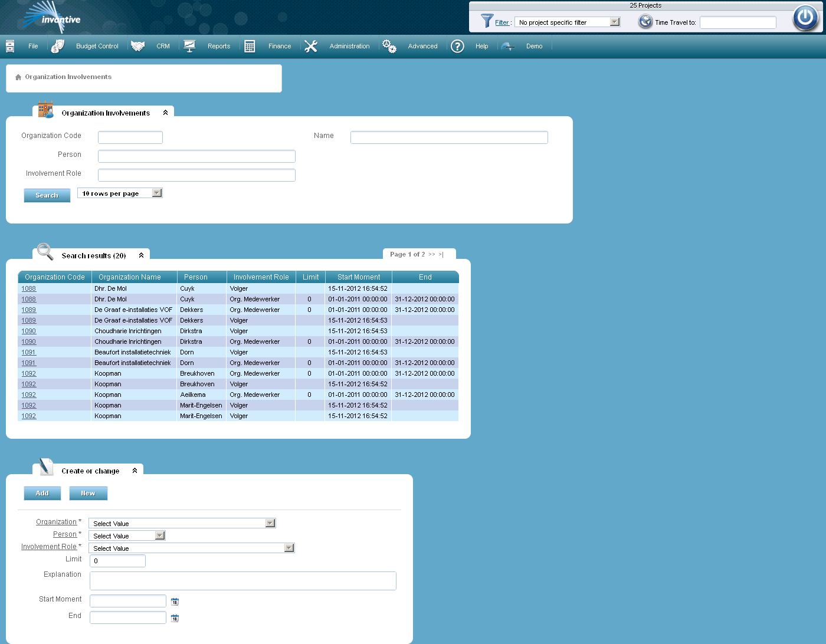Open the File menu drawer icon
The image size is (826, 644).
tap(9, 45)
